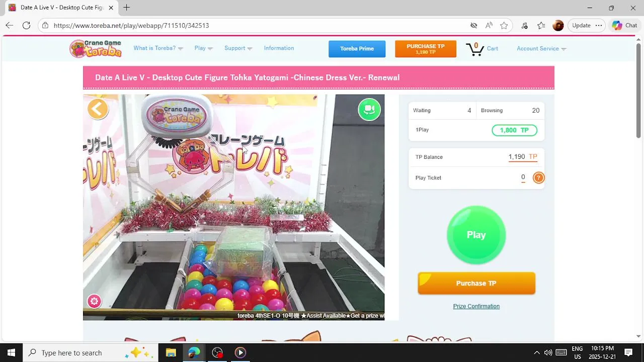Image resolution: width=644 pixels, height=362 pixels.
Task: Open Copilot Chat in the browser
Action: point(624,25)
